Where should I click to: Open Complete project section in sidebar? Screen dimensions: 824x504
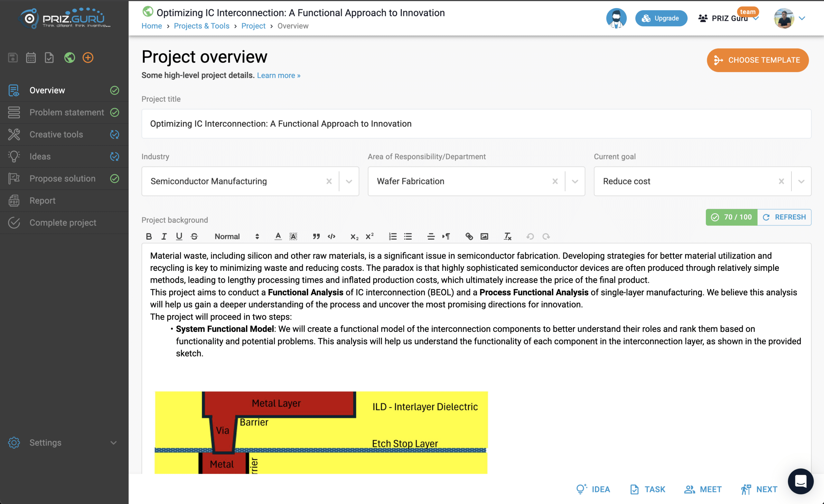[x=63, y=222]
